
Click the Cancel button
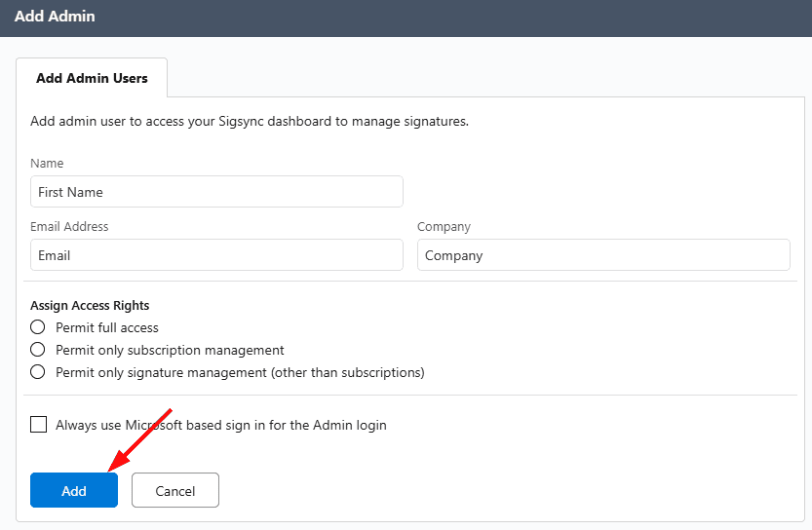pyautogui.click(x=175, y=491)
